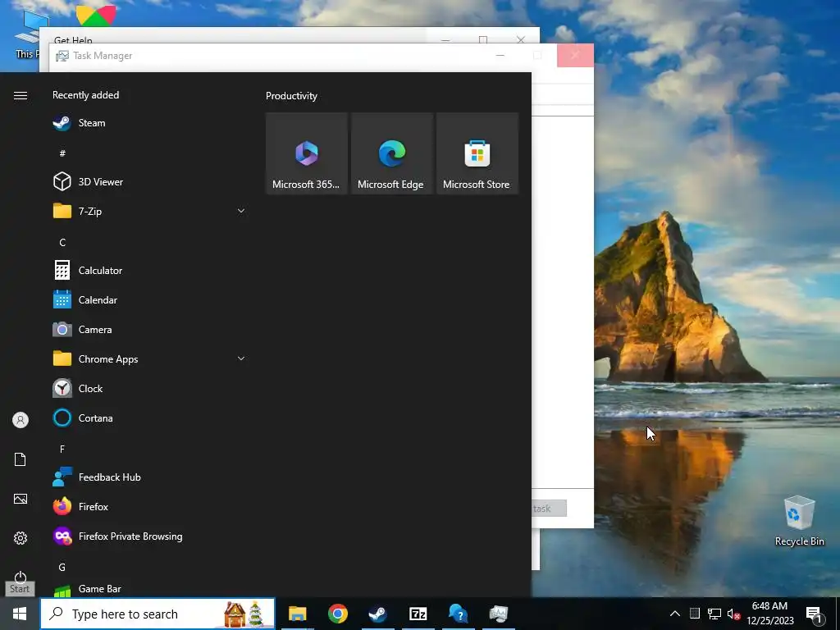This screenshot has width=840, height=630.
Task: Launch the Camera app
Action: 150,330
